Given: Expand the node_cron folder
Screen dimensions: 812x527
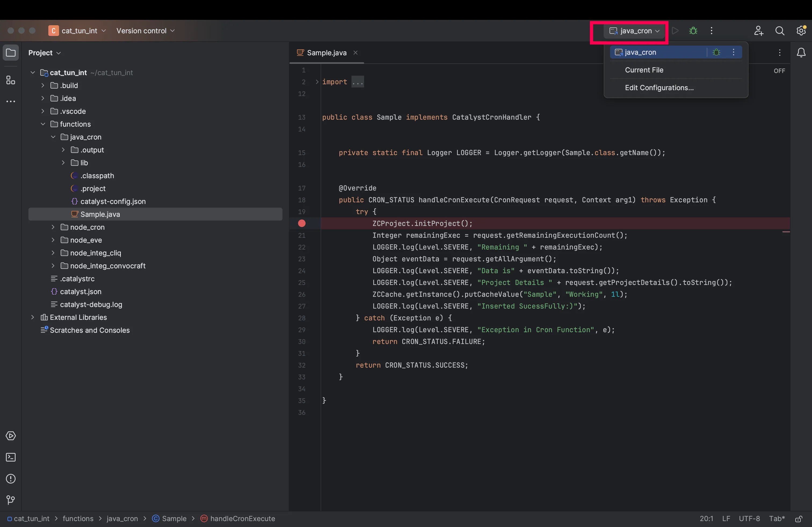Looking at the screenshot, I should click(x=53, y=227).
